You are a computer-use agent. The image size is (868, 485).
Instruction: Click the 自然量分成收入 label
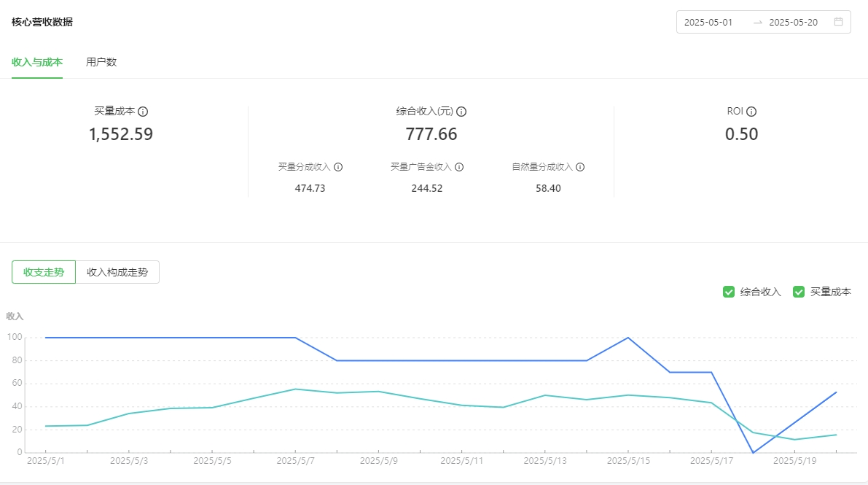(x=542, y=167)
